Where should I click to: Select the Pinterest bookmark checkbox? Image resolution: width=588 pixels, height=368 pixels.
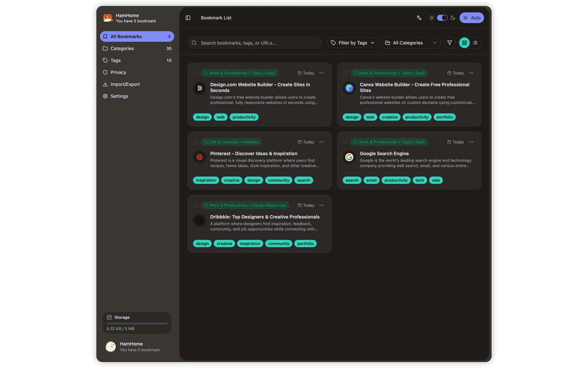pyautogui.click(x=196, y=142)
